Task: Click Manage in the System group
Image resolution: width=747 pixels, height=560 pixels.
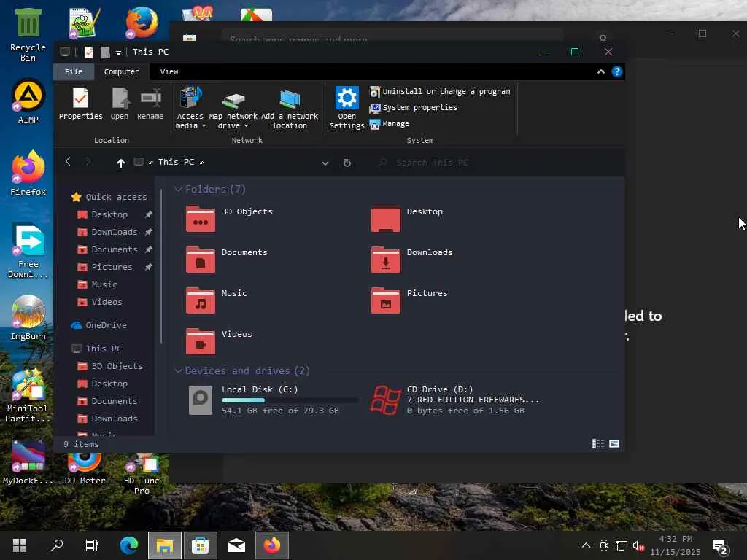Action: pos(390,124)
